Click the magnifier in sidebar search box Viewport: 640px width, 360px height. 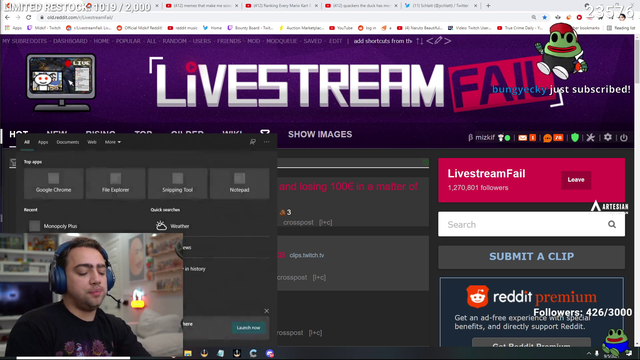[612, 224]
